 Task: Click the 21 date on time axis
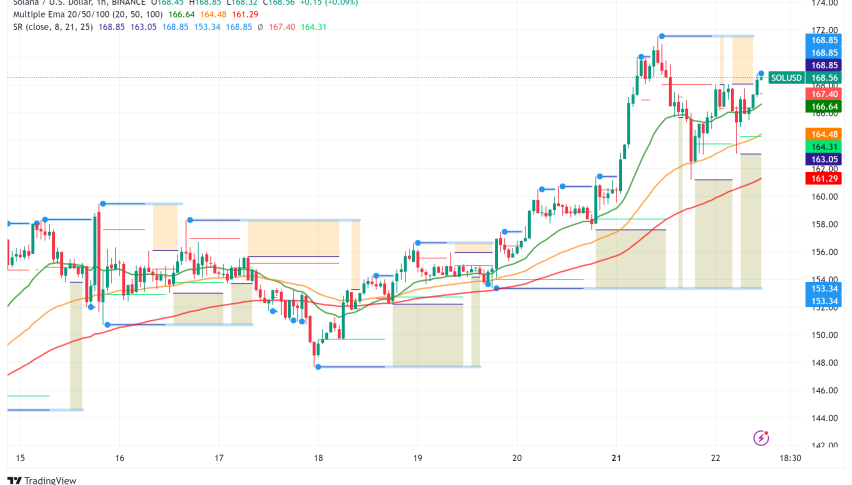tap(616, 458)
